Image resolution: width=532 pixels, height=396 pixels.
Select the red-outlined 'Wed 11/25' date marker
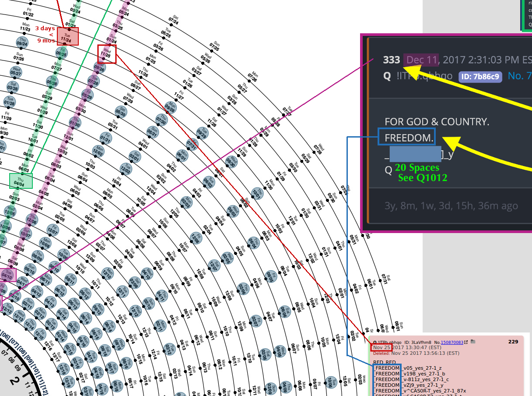click(107, 54)
